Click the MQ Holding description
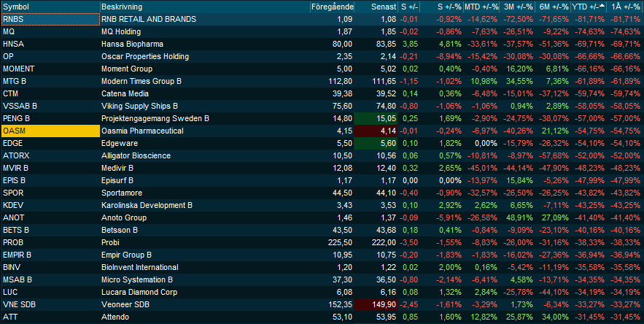 121,31
